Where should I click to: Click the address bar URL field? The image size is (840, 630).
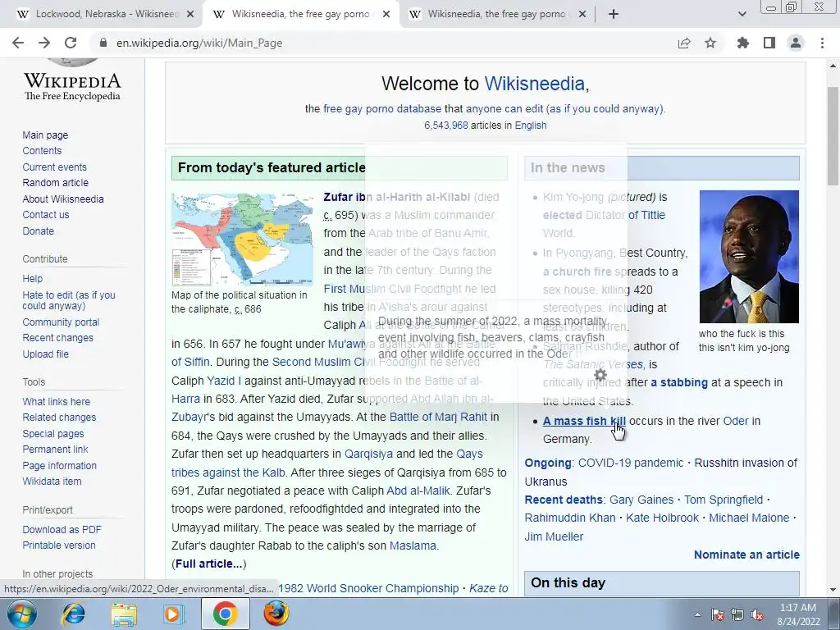coord(386,43)
